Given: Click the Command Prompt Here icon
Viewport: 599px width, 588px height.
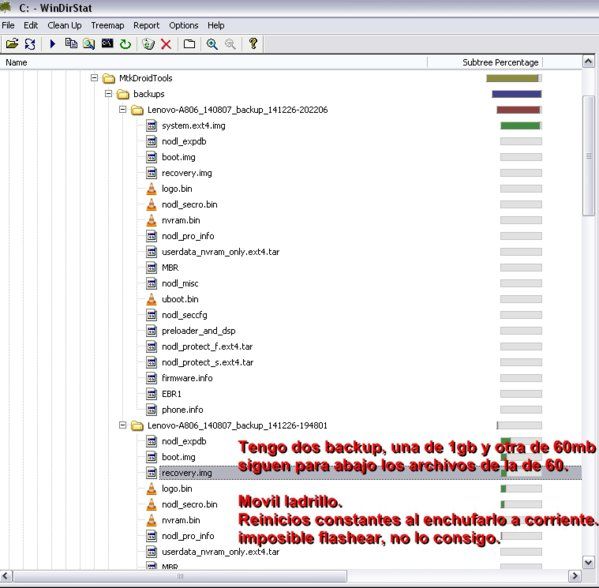Looking at the screenshot, I should pyautogui.click(x=107, y=43).
